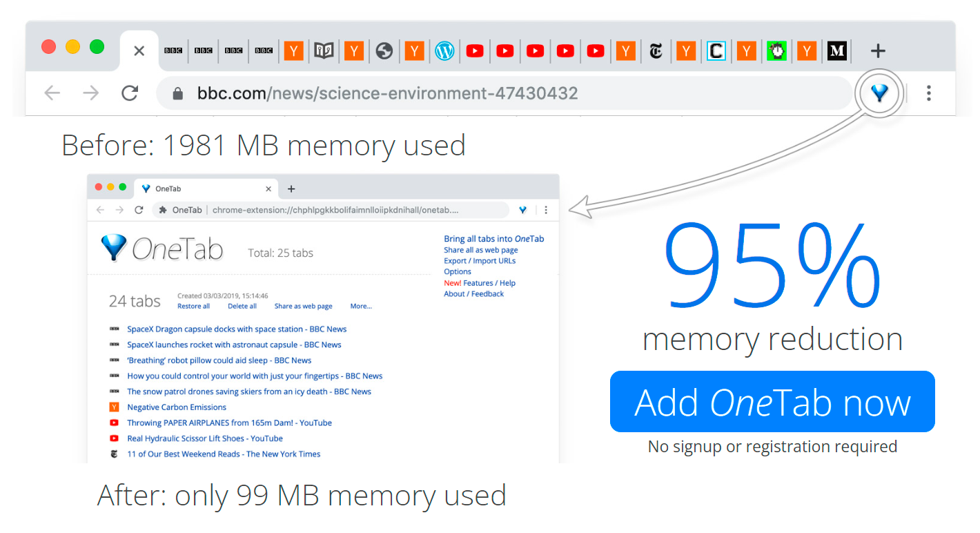Click Export / Import URLs link
Screen dimensions: 980x533
point(480,261)
